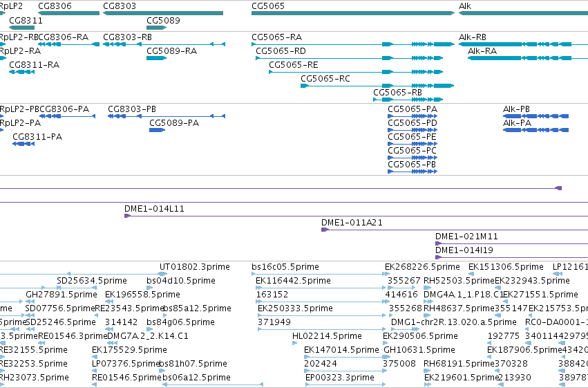Select protein Alk-PA

coord(536,130)
